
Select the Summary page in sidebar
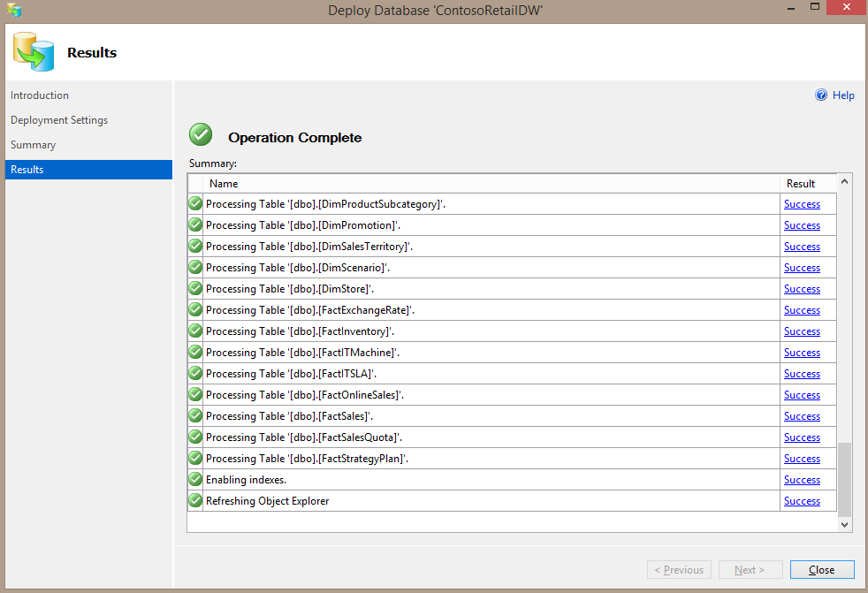(88, 145)
